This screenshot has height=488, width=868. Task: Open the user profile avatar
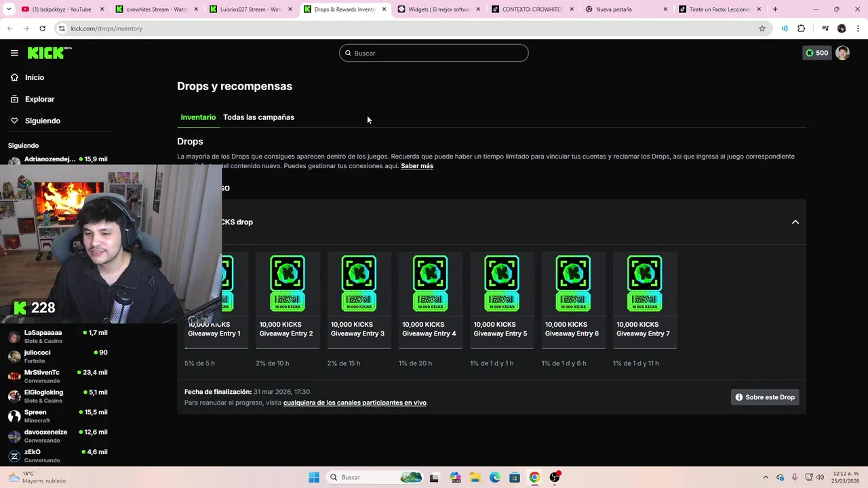[842, 53]
